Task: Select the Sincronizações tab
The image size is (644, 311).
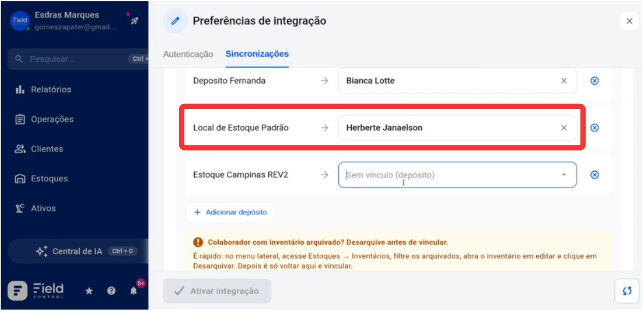Action: [257, 54]
